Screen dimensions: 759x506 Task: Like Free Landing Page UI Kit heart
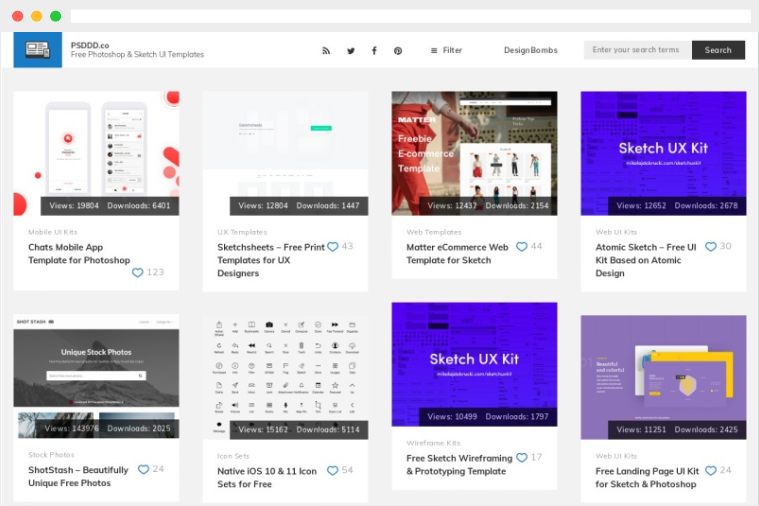(711, 470)
